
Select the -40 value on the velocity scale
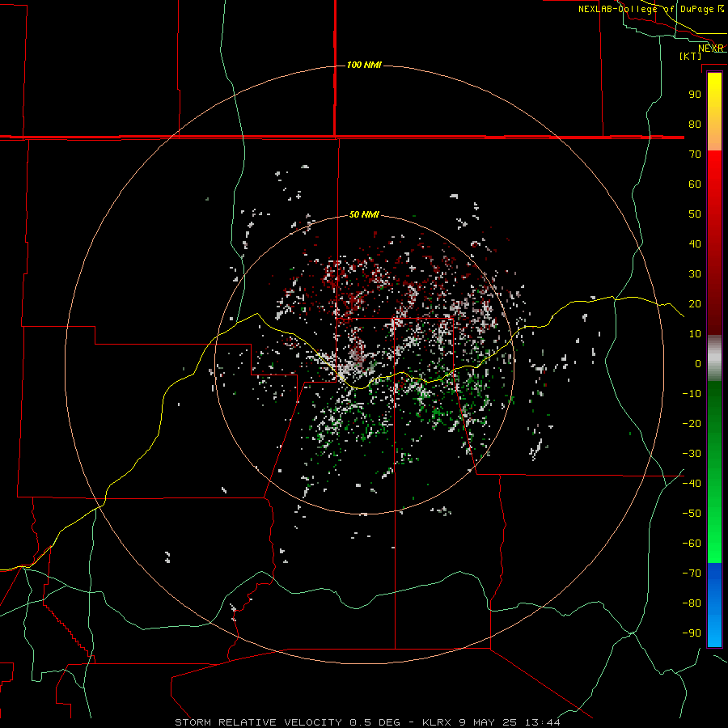coord(692,484)
